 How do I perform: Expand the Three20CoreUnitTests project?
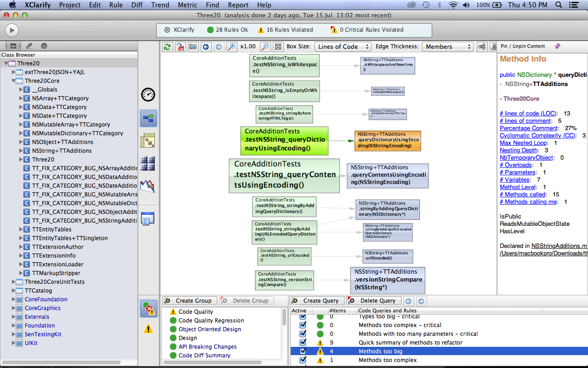pyautogui.click(x=14, y=282)
